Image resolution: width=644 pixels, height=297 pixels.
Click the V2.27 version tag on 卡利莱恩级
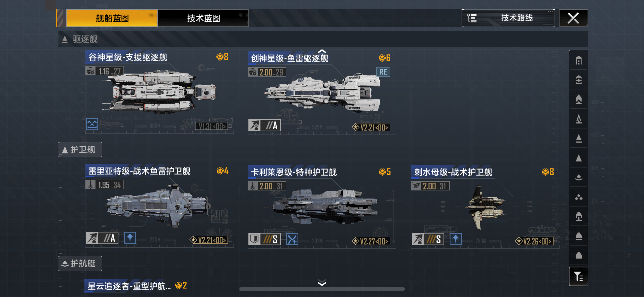click(371, 241)
